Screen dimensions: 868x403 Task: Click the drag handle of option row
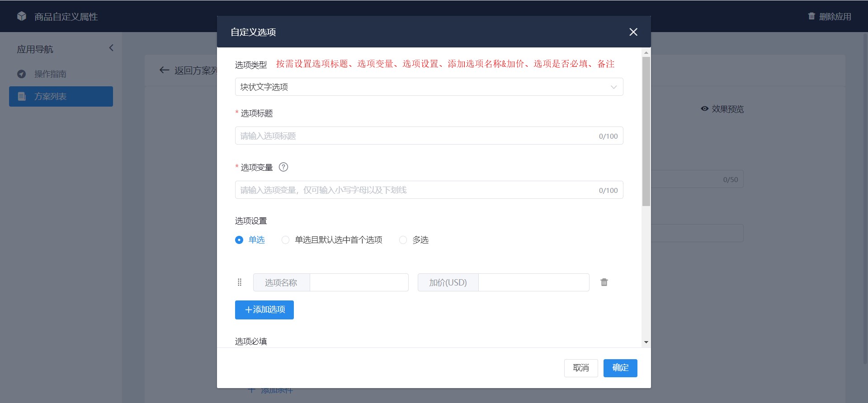pyautogui.click(x=240, y=282)
